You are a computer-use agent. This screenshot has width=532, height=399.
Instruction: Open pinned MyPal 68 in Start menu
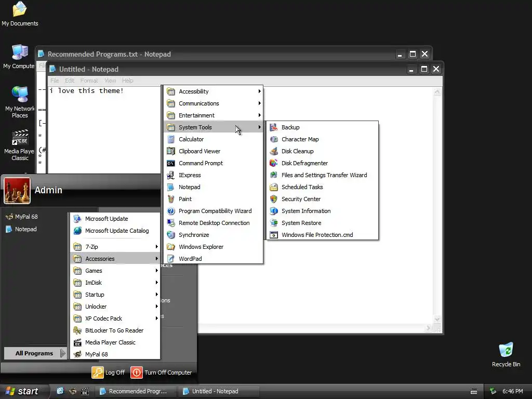click(22, 217)
